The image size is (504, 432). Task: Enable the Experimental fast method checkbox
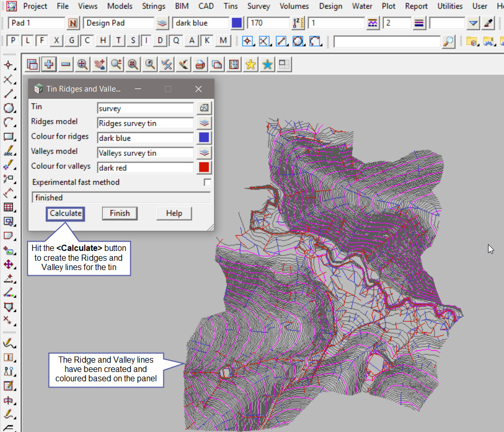(x=207, y=182)
